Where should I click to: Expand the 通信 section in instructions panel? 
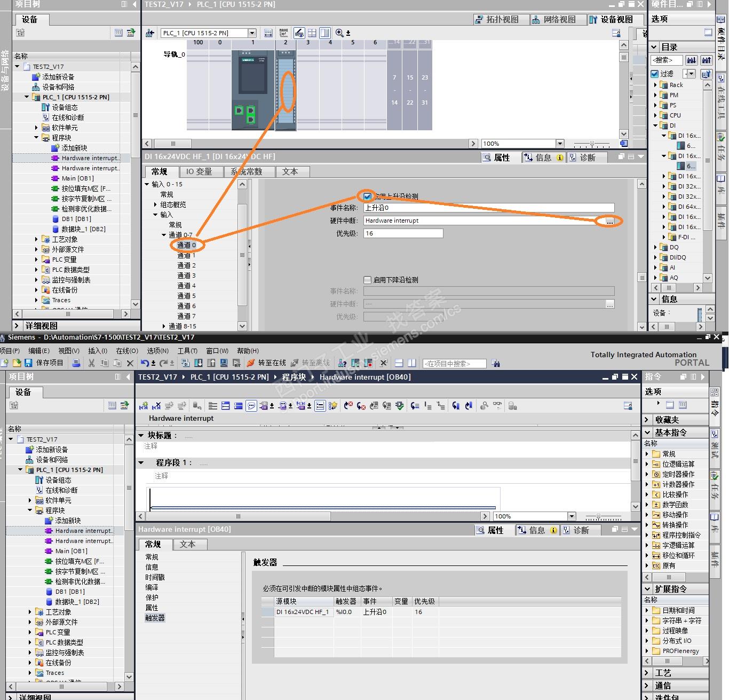[647, 686]
